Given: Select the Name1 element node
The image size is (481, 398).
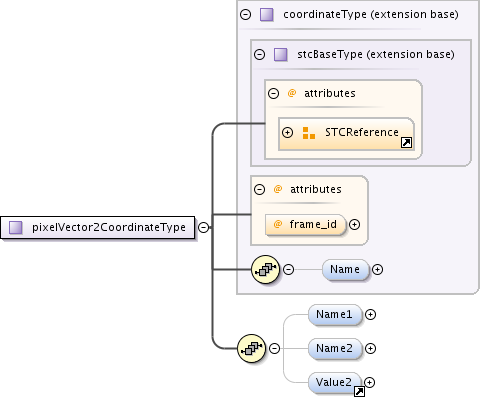Looking at the screenshot, I should tap(335, 314).
